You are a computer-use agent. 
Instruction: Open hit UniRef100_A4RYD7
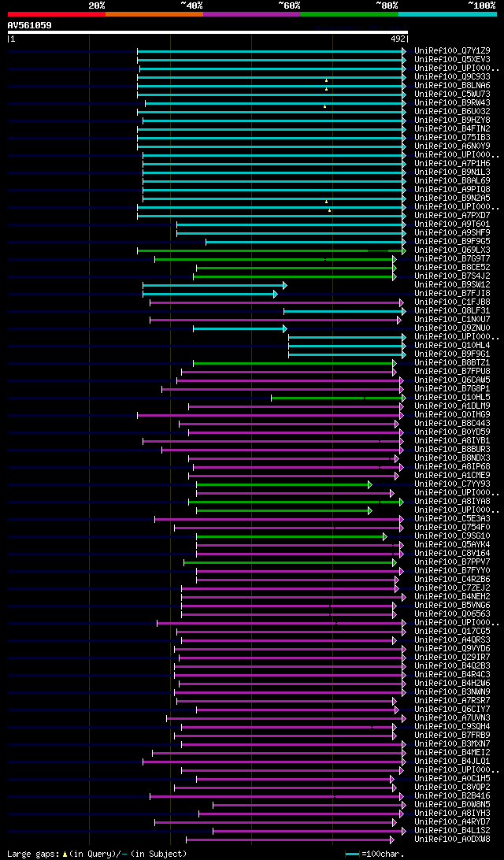[x=453, y=822]
